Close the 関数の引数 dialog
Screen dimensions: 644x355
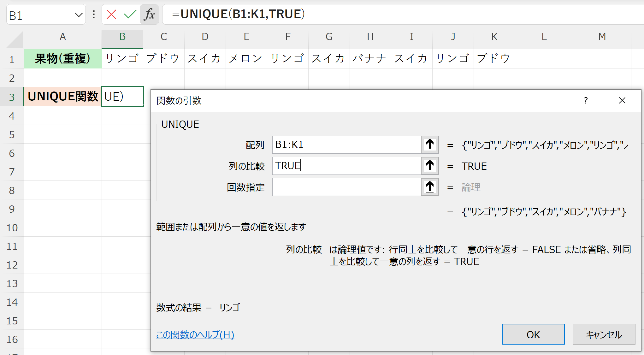pyautogui.click(x=622, y=100)
